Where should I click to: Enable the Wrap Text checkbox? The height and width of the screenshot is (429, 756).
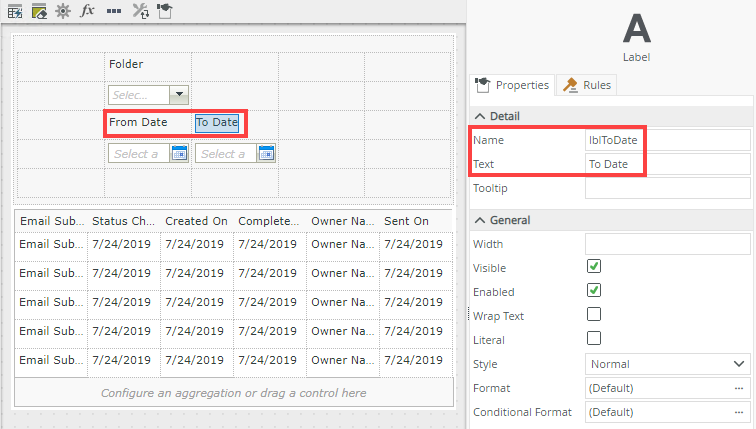point(594,314)
